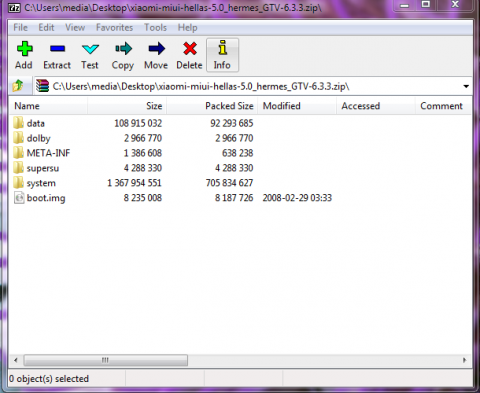Select the blue Extract minus icon
The image size is (480, 393).
click(x=57, y=49)
